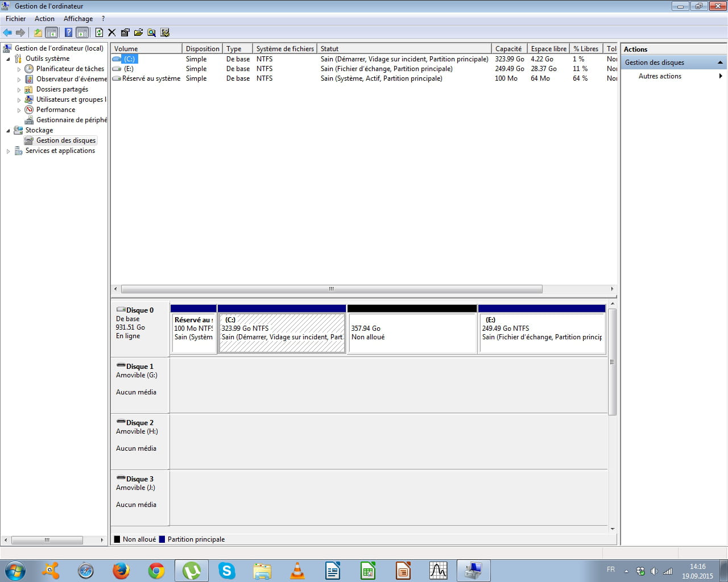Collapse the Outils système tree node
Screen dimensions: 728x582
(8, 59)
